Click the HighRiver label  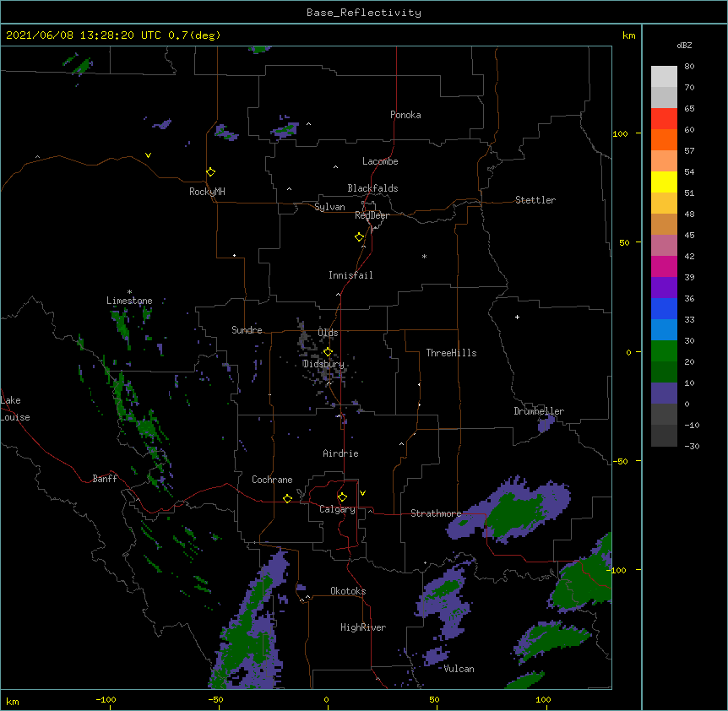(363, 627)
